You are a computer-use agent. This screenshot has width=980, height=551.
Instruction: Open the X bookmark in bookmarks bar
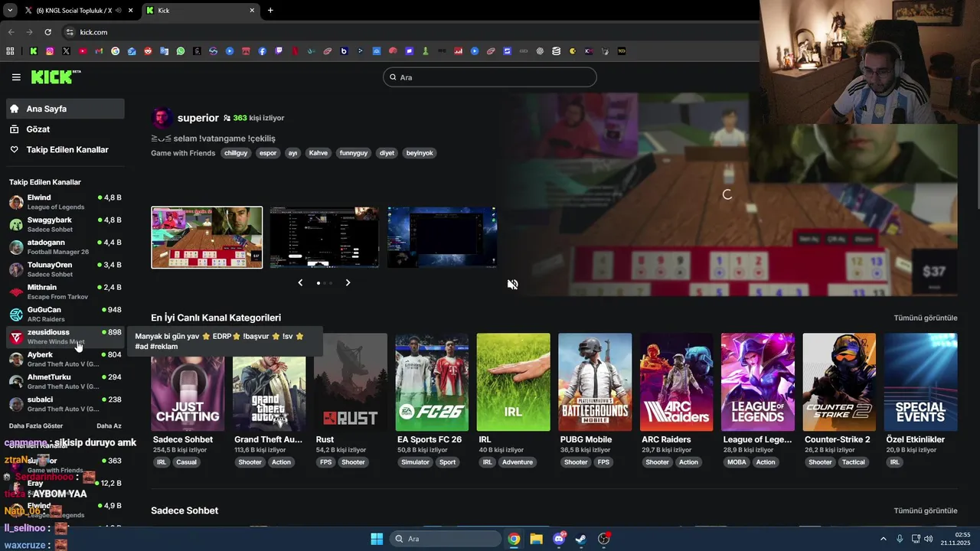tap(67, 51)
